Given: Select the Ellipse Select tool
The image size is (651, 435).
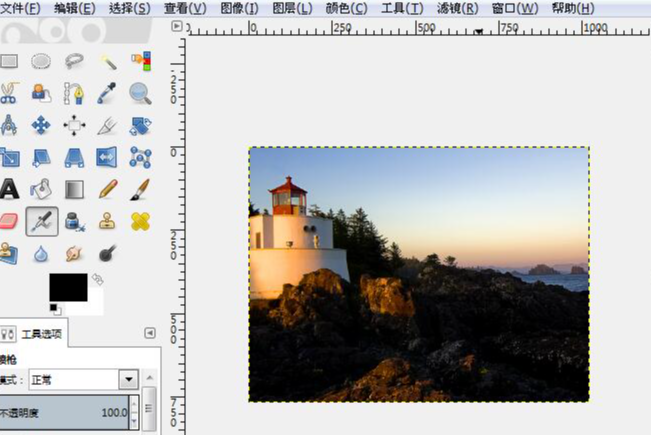Looking at the screenshot, I should (x=41, y=61).
